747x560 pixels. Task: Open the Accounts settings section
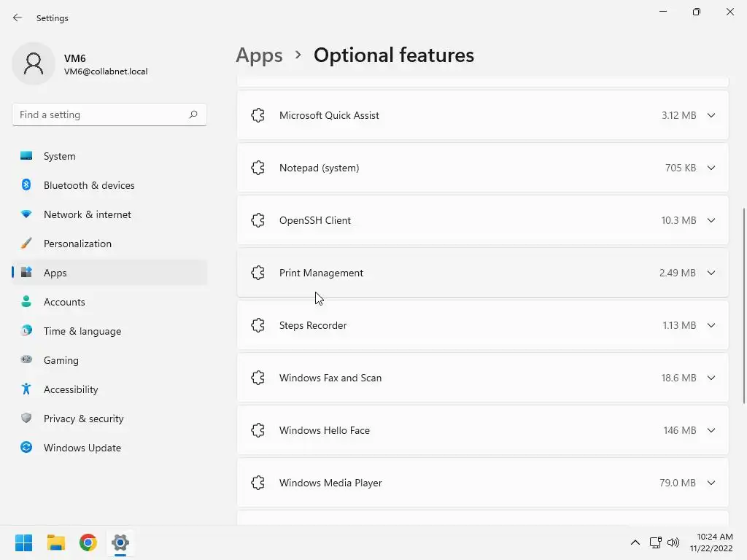coord(64,302)
